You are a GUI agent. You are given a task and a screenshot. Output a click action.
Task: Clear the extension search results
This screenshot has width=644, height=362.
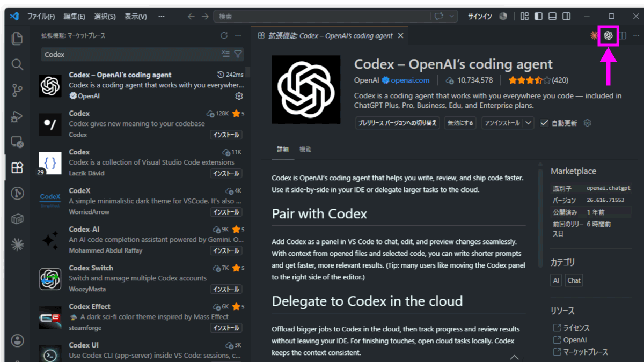226,54
